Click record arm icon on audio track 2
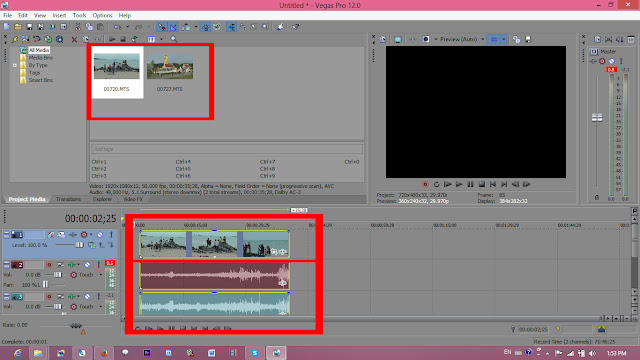 point(49,264)
